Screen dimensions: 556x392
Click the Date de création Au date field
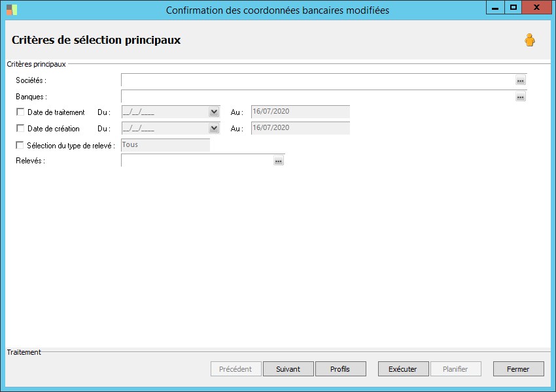click(300, 128)
